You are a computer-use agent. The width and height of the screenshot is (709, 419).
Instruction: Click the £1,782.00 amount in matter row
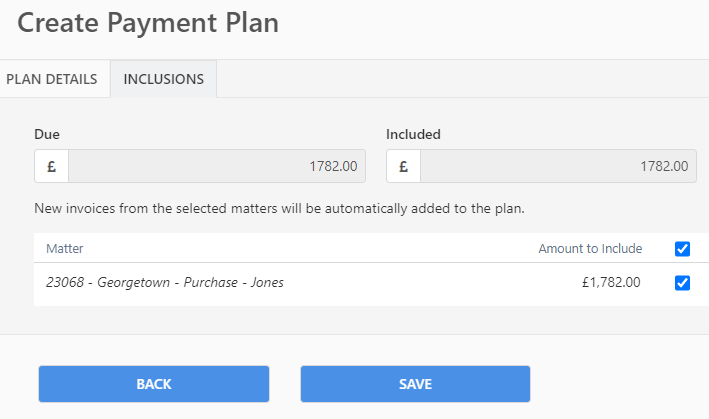pyautogui.click(x=611, y=282)
